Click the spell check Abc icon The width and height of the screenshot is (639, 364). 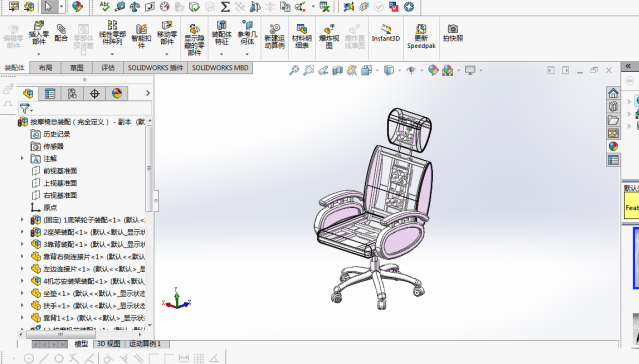click(105, 6)
